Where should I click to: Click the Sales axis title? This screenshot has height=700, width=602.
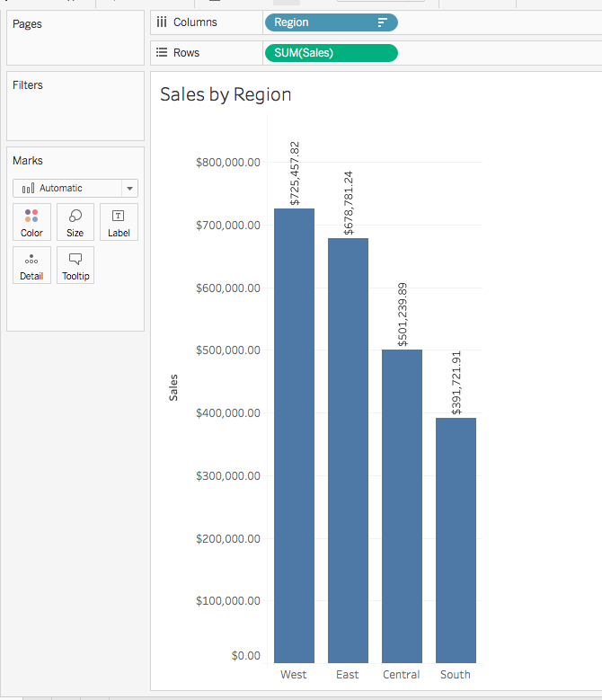click(x=173, y=387)
